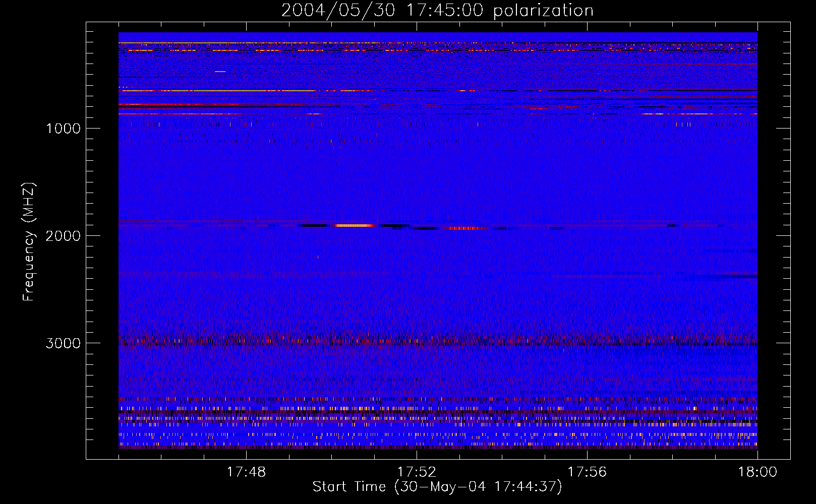
Task: Click the 2000 frequency tick label
Action: click(63, 236)
